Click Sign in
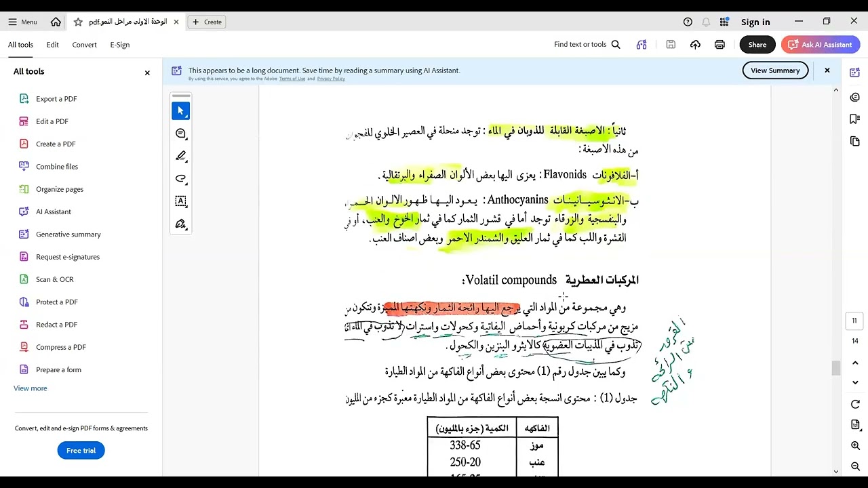 pos(755,22)
